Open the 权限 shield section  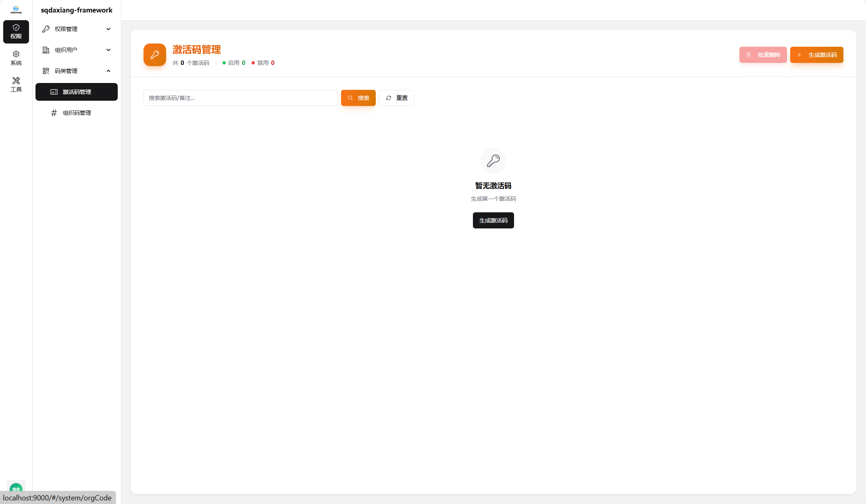click(x=16, y=31)
